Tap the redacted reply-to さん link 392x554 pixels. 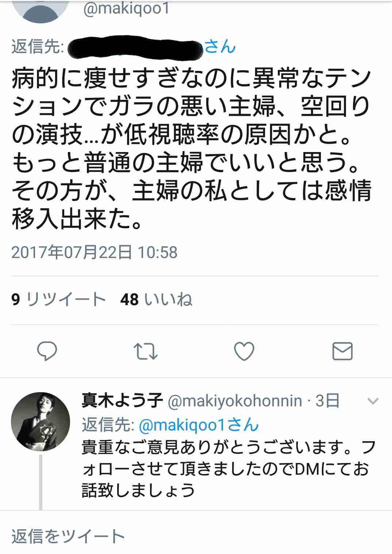click(152, 48)
